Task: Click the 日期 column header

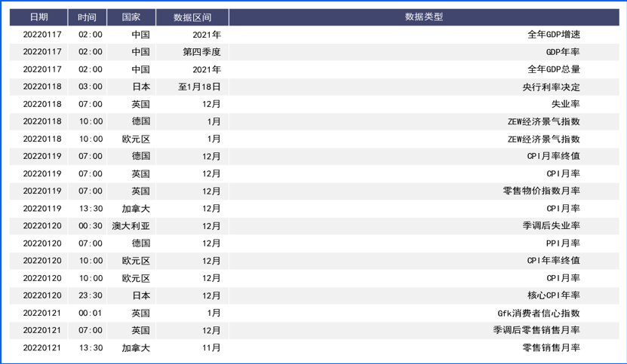Action: (38, 17)
